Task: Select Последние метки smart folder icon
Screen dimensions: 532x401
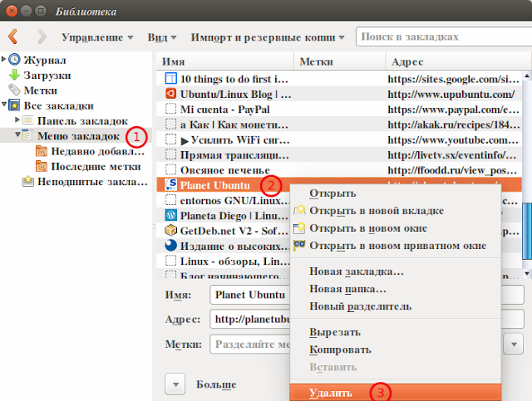Action: [42, 166]
